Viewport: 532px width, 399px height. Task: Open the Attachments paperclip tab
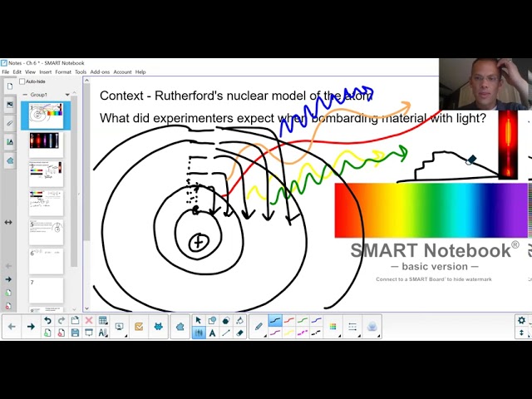point(10,124)
